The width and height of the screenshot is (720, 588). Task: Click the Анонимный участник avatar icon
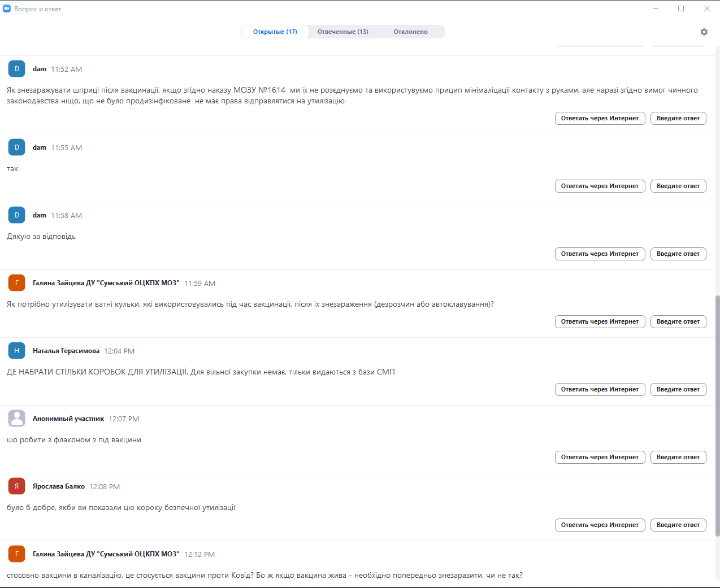click(17, 419)
